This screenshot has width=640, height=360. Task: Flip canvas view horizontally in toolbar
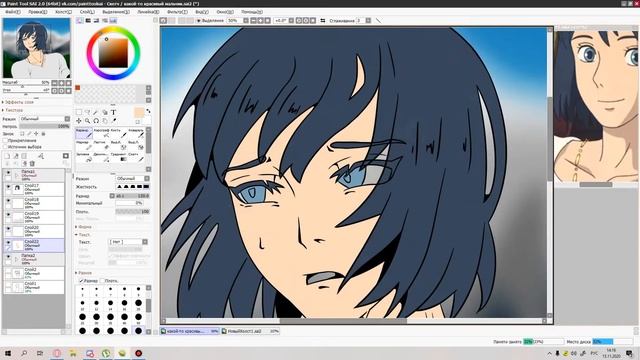(x=323, y=20)
